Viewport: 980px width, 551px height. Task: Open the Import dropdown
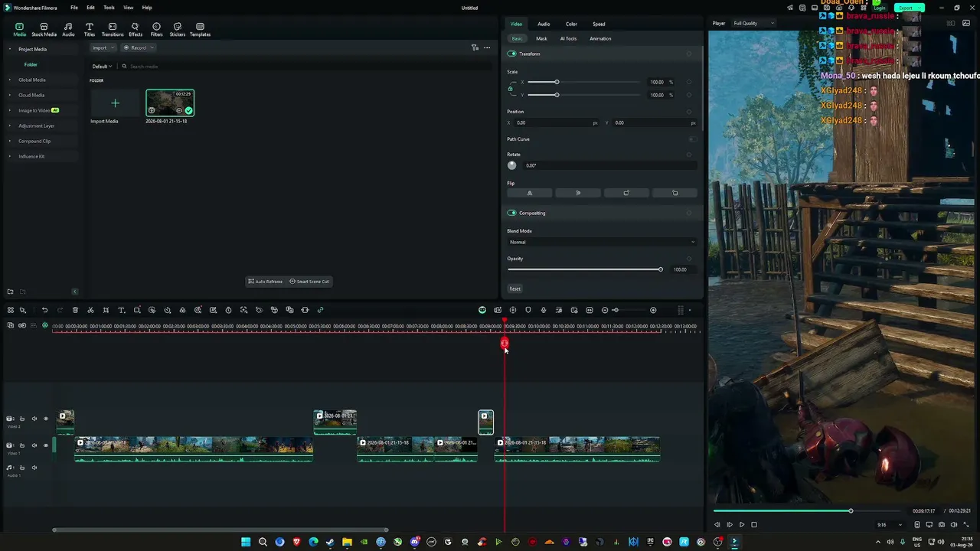[102, 47]
